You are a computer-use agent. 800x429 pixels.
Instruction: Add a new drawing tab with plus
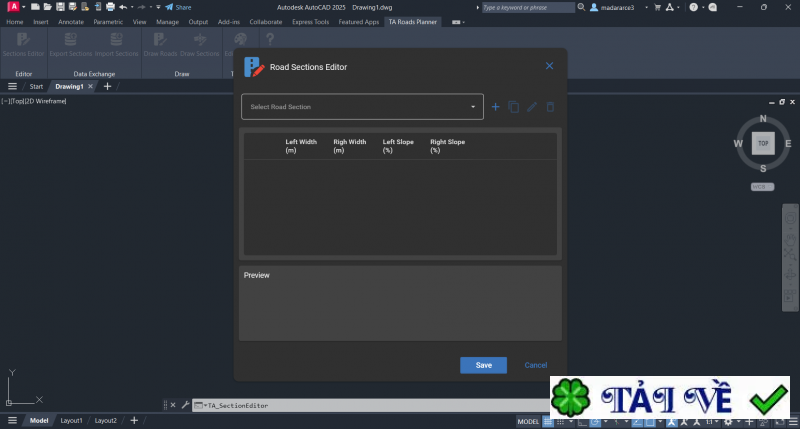(107, 86)
